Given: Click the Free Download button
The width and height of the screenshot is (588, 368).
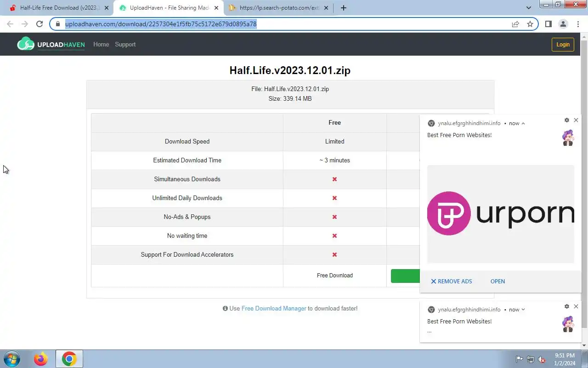Looking at the screenshot, I should (335, 276).
